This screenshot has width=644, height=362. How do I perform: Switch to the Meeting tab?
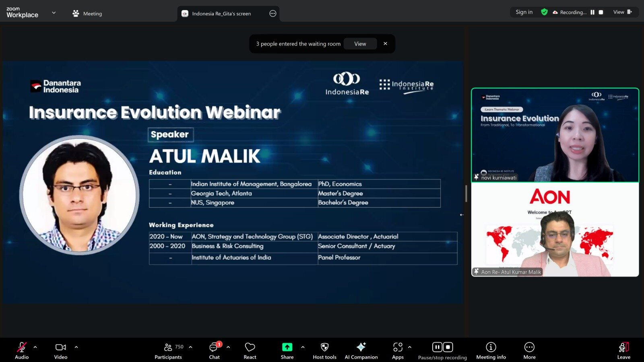point(87,14)
